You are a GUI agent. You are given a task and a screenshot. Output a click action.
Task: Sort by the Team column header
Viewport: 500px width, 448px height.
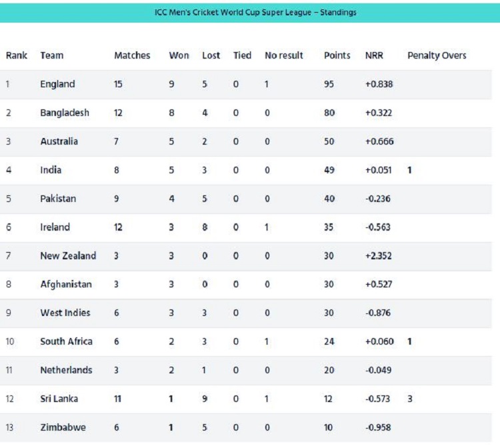(x=52, y=55)
